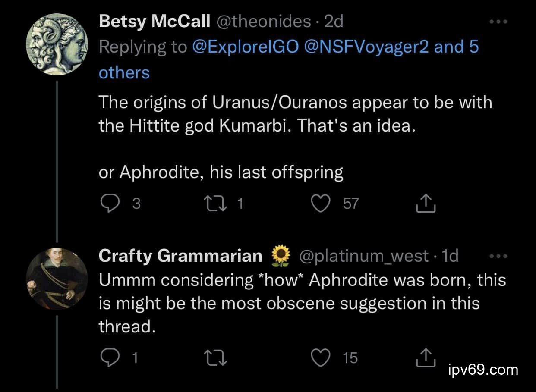Open the @theonides handle
The height and width of the screenshot is (392, 536).
[x=263, y=22]
